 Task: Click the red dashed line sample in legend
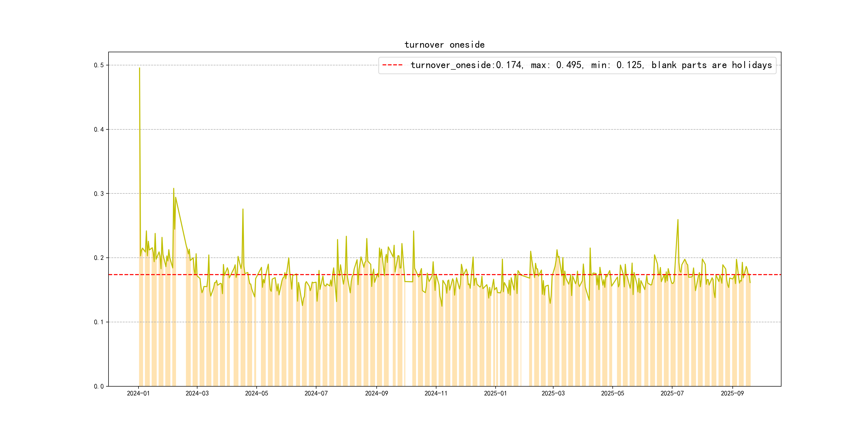click(x=392, y=65)
